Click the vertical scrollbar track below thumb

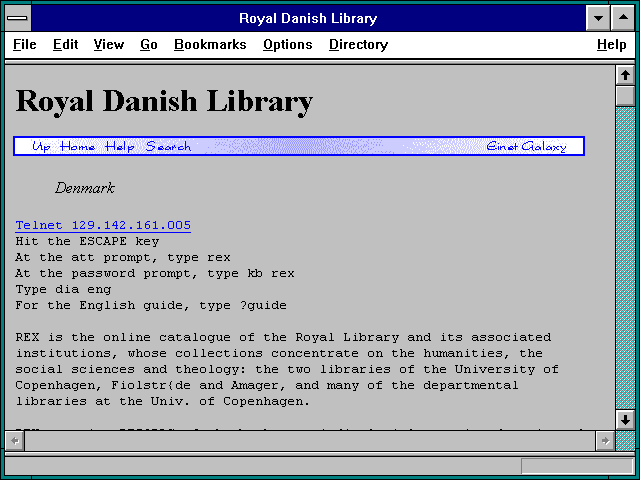625,258
